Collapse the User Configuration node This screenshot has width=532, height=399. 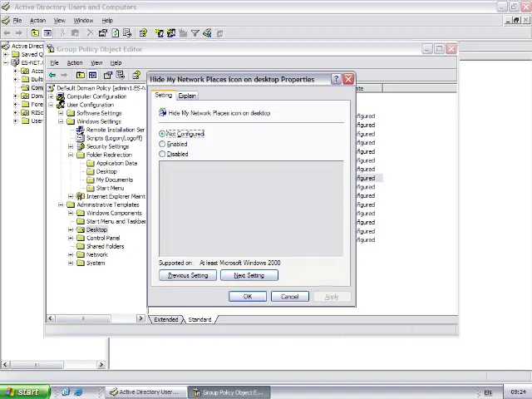51,105
